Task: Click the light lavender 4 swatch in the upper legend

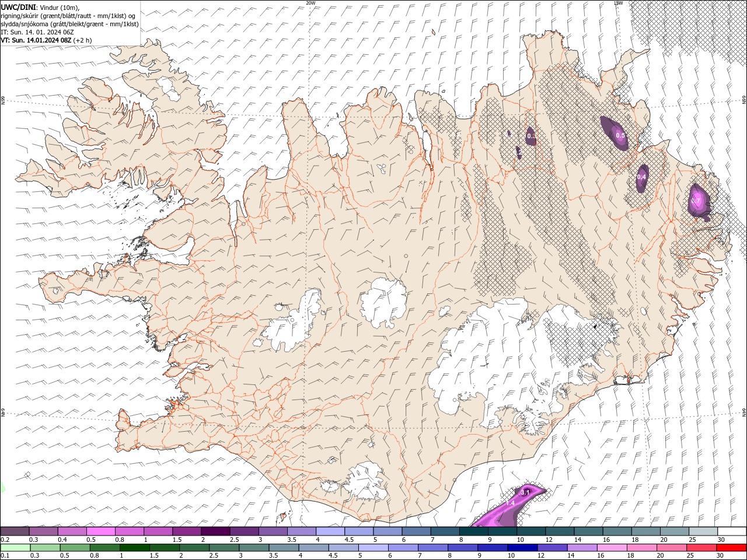Action: pos(330,531)
